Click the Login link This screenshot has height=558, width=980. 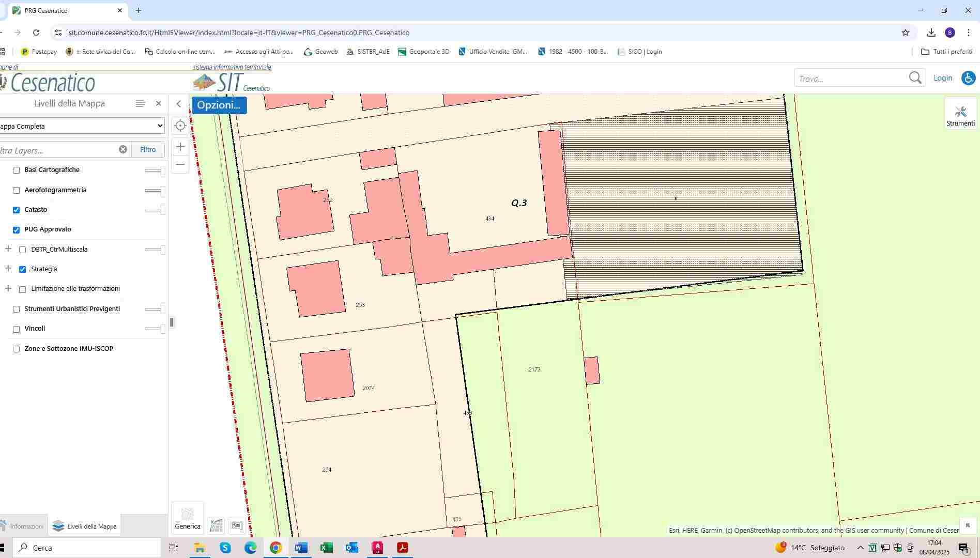(942, 78)
